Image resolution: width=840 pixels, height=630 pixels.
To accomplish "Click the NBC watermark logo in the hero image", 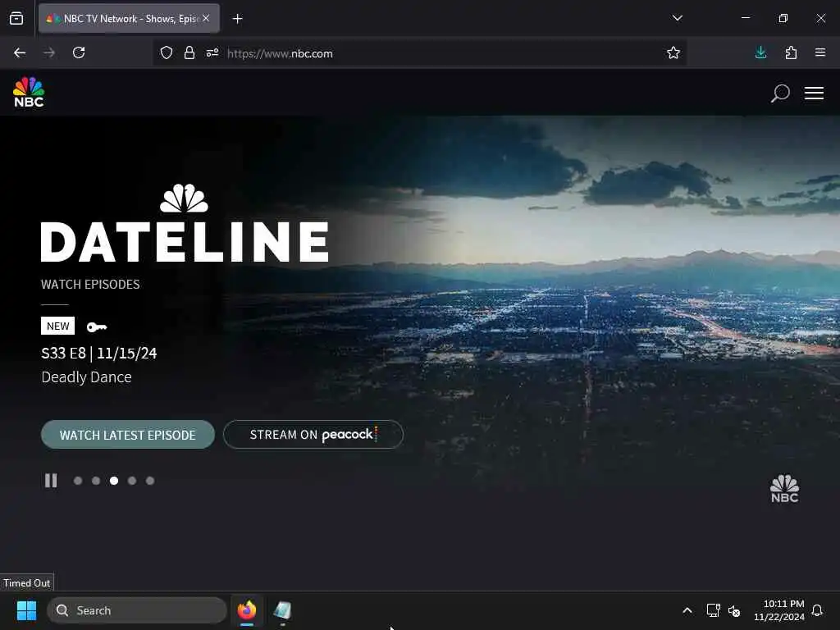I will pos(784,488).
